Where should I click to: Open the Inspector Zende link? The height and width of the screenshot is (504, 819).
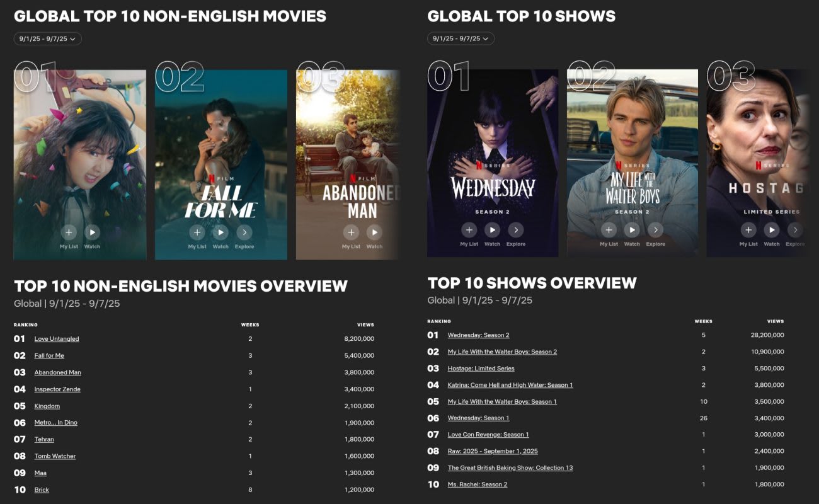tap(57, 389)
